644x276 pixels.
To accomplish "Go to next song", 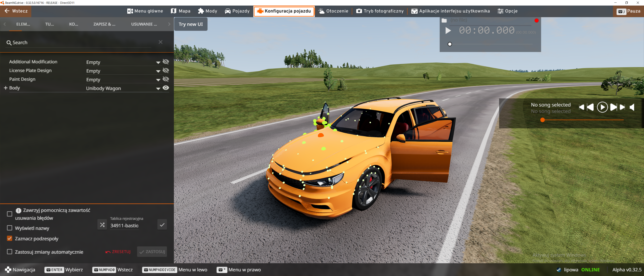I will pos(614,107).
